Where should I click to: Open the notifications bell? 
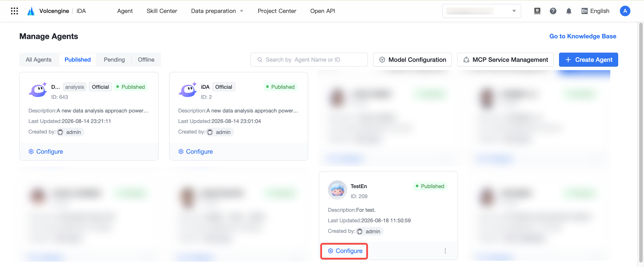[x=568, y=11]
